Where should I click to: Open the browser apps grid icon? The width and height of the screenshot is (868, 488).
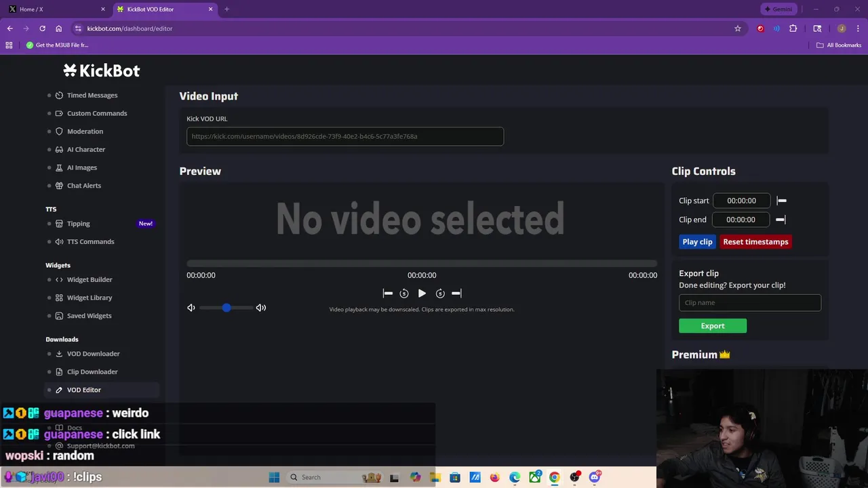9,45
